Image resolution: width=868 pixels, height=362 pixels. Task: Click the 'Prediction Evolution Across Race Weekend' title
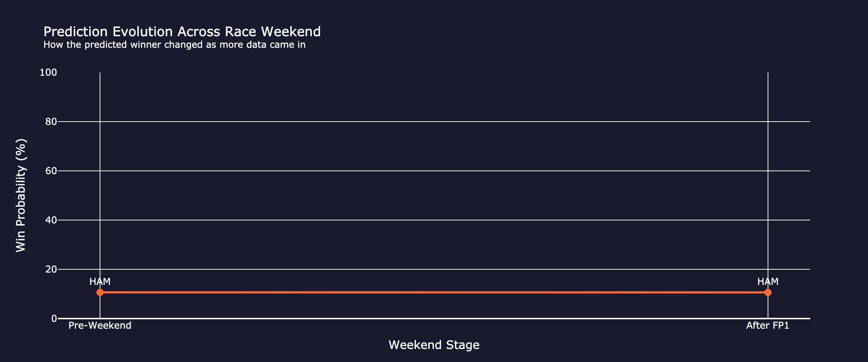182,32
